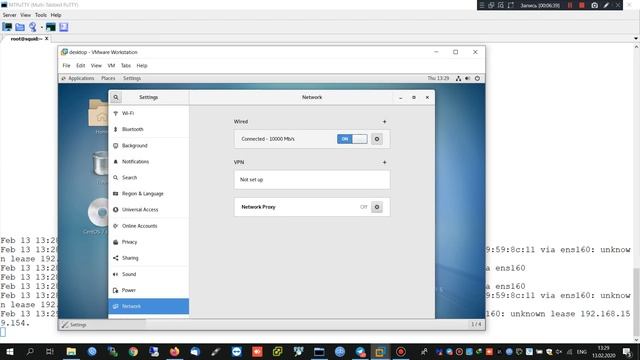Image resolution: width=640 pixels, height=360 pixels.
Task: Open Region & Language settings
Action: click(149, 194)
